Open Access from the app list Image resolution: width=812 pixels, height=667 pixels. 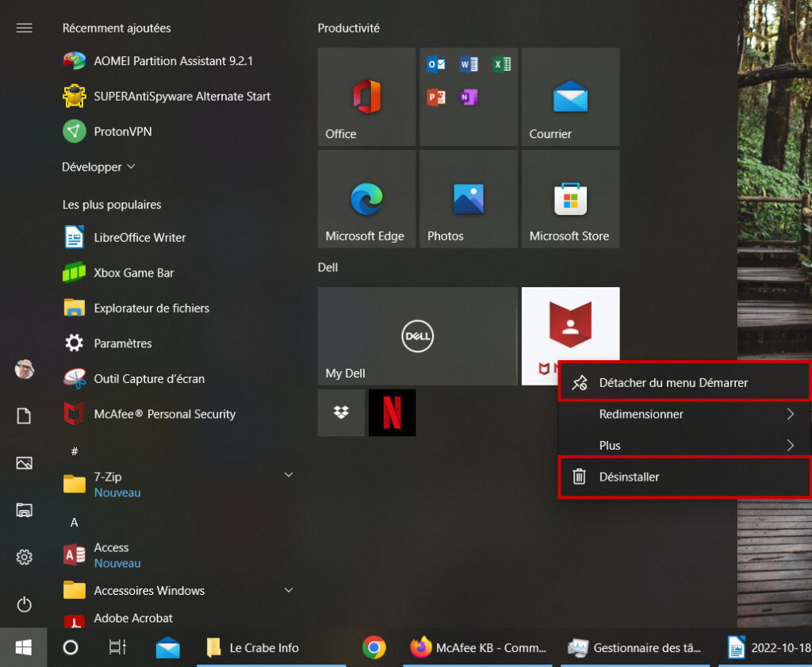click(102, 554)
